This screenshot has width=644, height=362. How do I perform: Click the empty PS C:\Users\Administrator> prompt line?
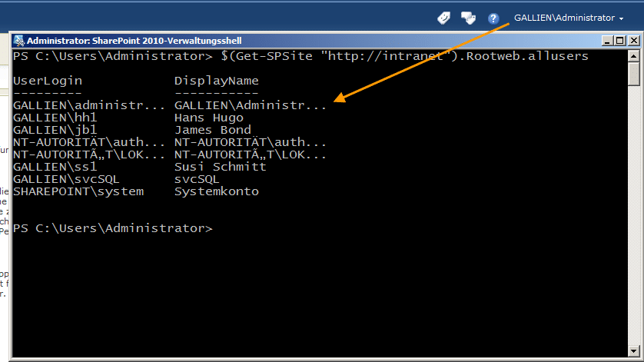(113, 228)
